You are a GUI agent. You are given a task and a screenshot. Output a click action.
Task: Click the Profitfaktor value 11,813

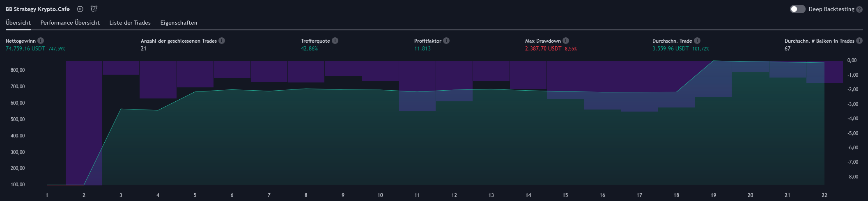(423, 48)
